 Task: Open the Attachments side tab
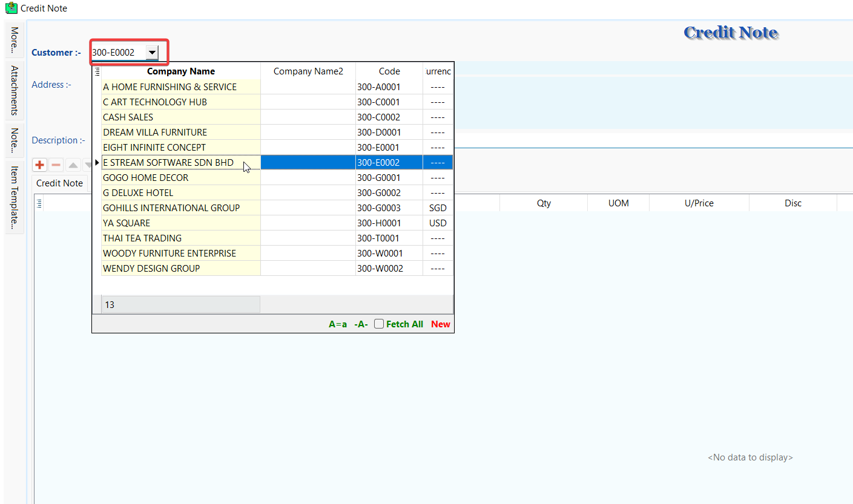pos(15,91)
